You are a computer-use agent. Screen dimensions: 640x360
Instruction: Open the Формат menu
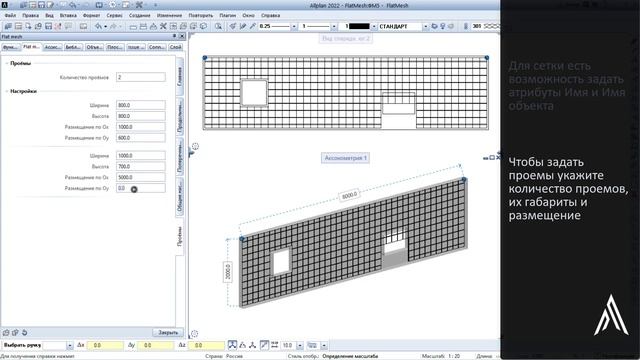click(x=91, y=16)
